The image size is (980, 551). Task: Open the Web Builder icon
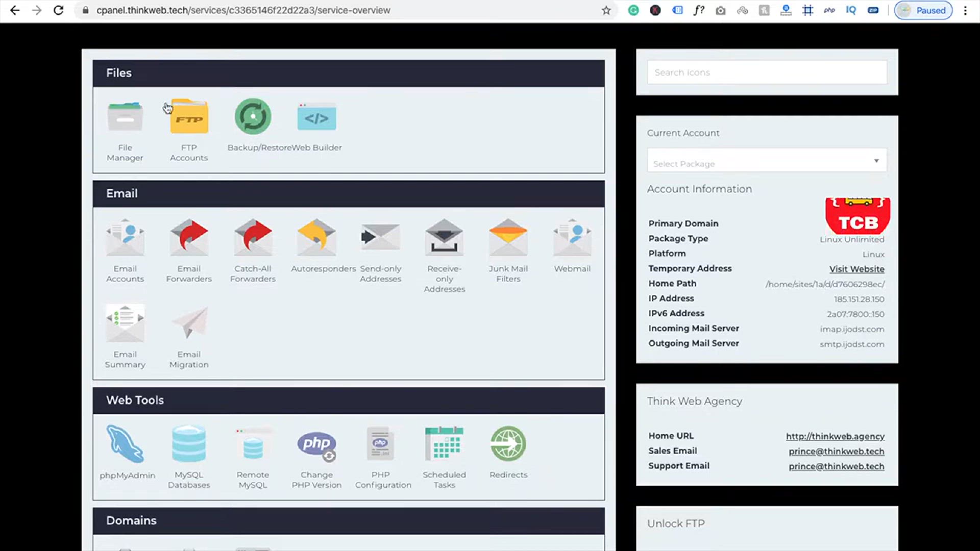316,117
